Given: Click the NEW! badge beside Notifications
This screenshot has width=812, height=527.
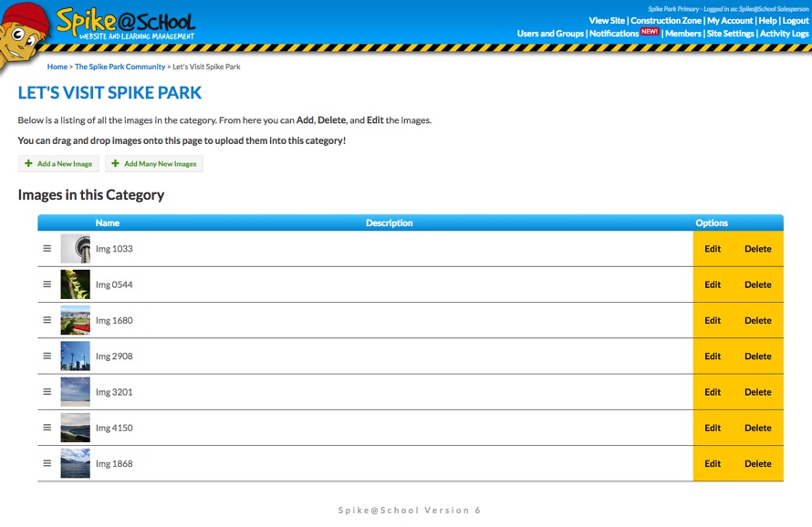Looking at the screenshot, I should coord(650,32).
